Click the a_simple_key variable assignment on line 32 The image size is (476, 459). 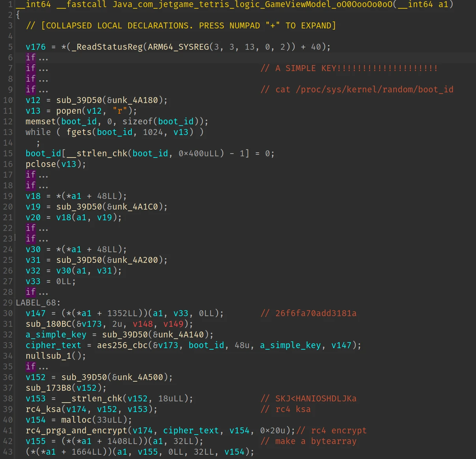pos(56,335)
